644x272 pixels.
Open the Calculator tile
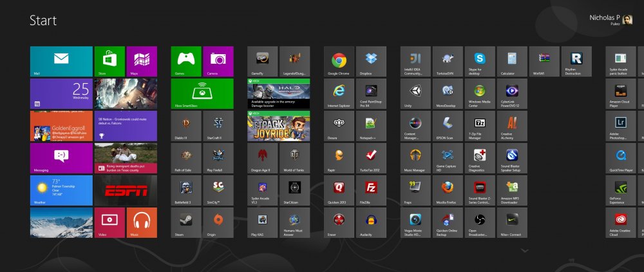[512, 61]
